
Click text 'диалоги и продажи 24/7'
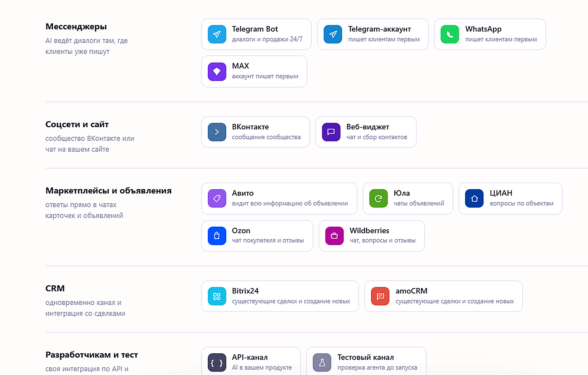(267, 39)
